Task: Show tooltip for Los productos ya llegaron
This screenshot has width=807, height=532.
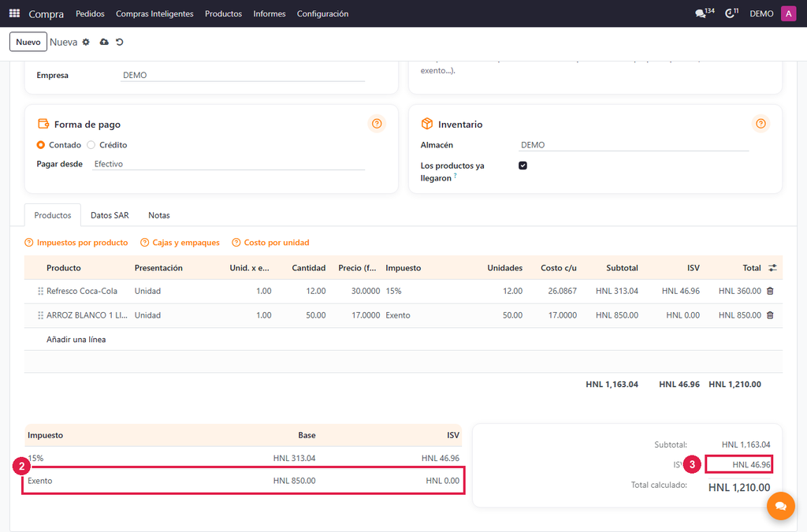Action: (455, 176)
